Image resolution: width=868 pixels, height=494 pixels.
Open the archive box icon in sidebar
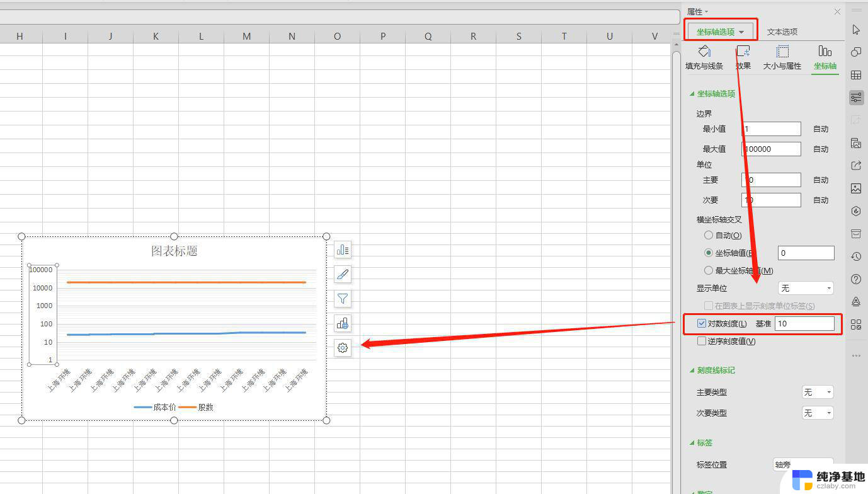pyautogui.click(x=856, y=234)
